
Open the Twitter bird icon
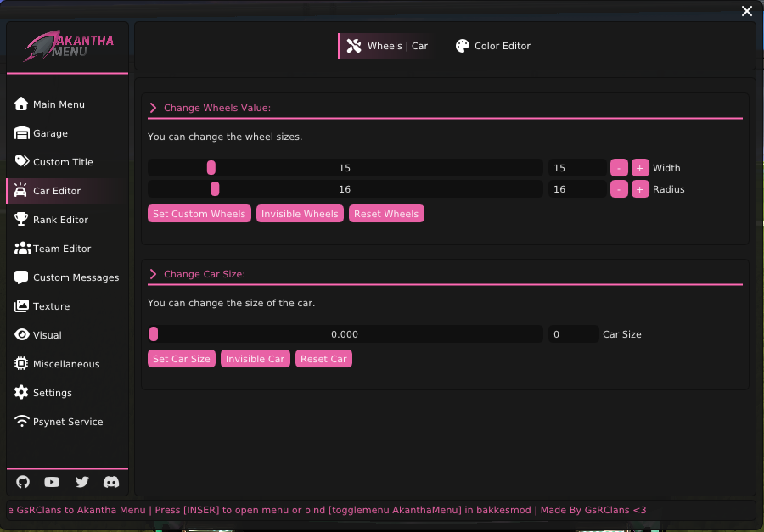[x=81, y=482]
